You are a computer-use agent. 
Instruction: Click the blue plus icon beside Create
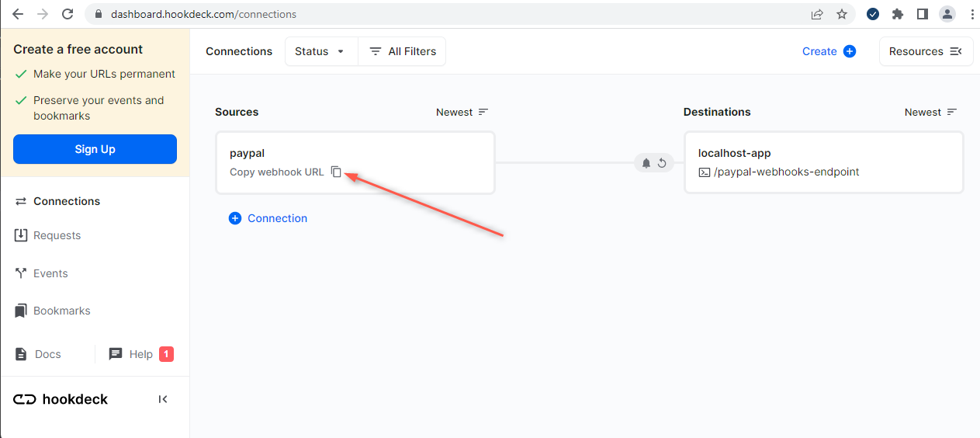[850, 51]
